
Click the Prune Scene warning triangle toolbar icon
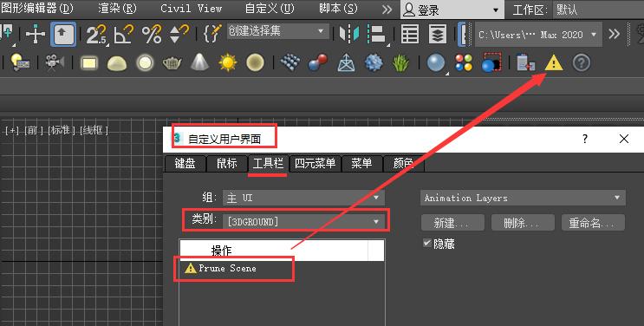tap(554, 63)
